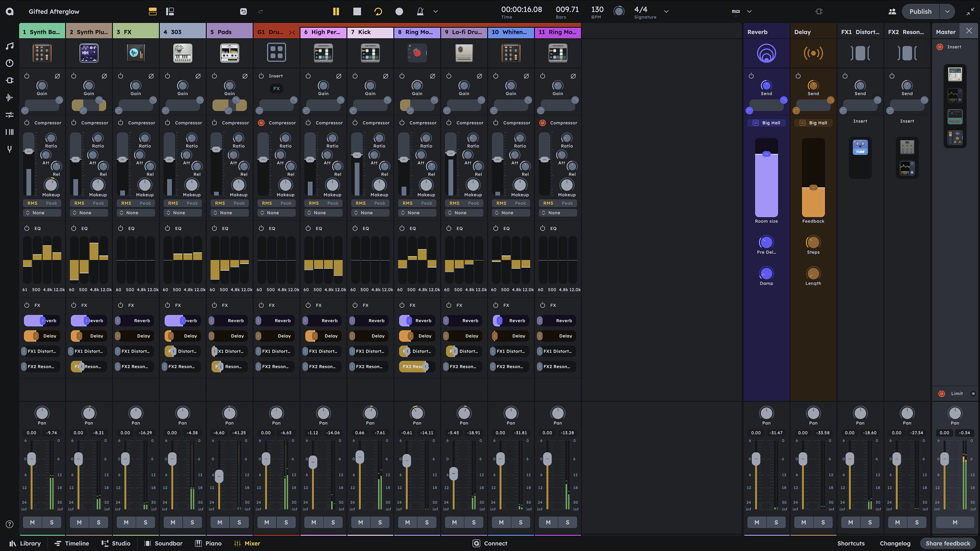Toggle the Master Limit power button
980x551 pixels.
[942, 394]
